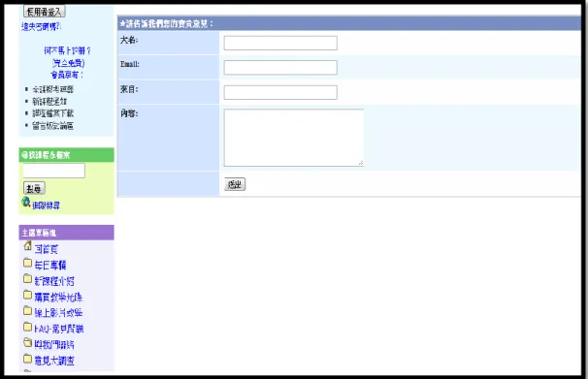This screenshot has width=588, height=379.
Task: Click the 新課程通知 list item text
Action: click(x=49, y=102)
